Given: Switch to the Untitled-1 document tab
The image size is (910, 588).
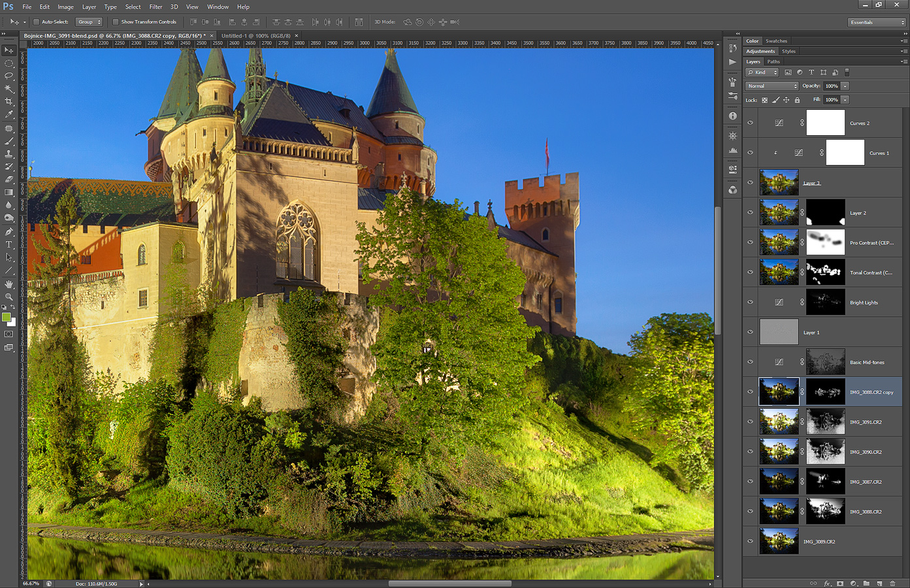Looking at the screenshot, I should click(x=256, y=36).
